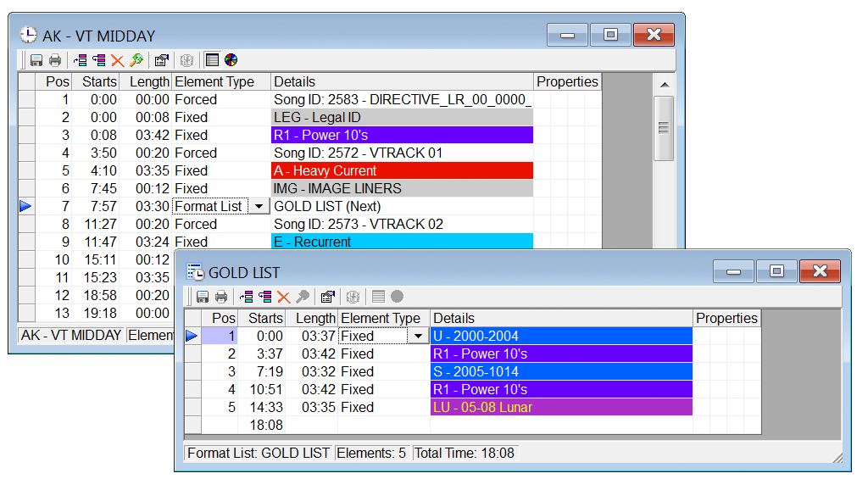868x490 pixels.
Task: Click the U - 2000-2004 details cell
Action: click(x=561, y=336)
